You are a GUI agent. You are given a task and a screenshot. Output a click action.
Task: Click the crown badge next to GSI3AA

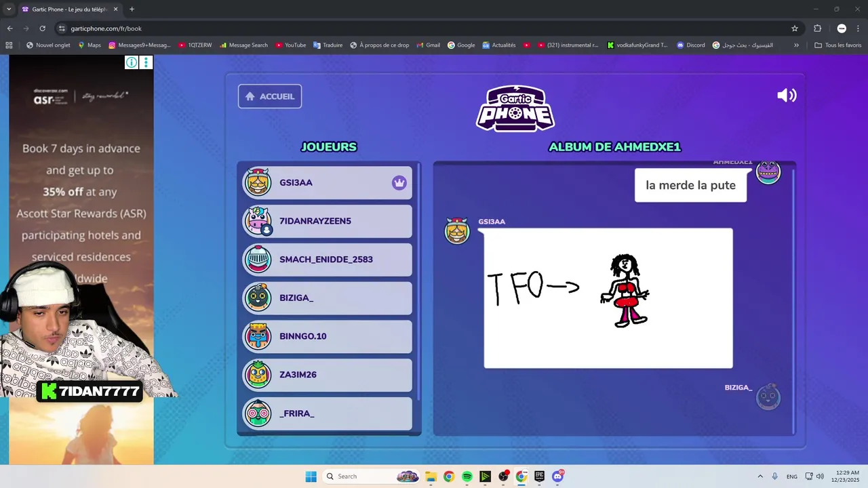tap(399, 182)
